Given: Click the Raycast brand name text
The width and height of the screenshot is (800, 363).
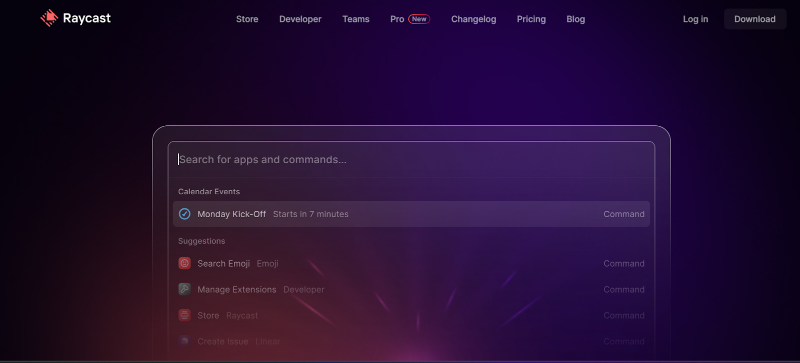Looking at the screenshot, I should [x=87, y=18].
